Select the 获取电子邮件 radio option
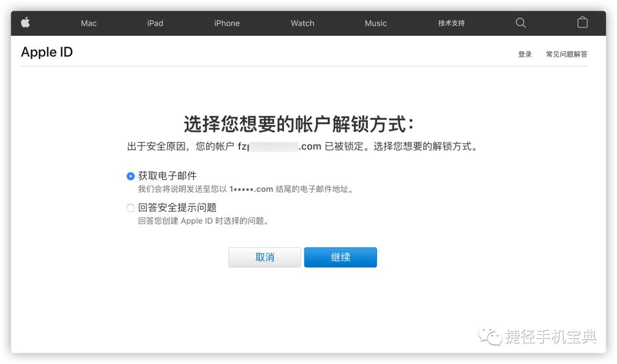Viewport: 617px width, 364px height. point(130,176)
